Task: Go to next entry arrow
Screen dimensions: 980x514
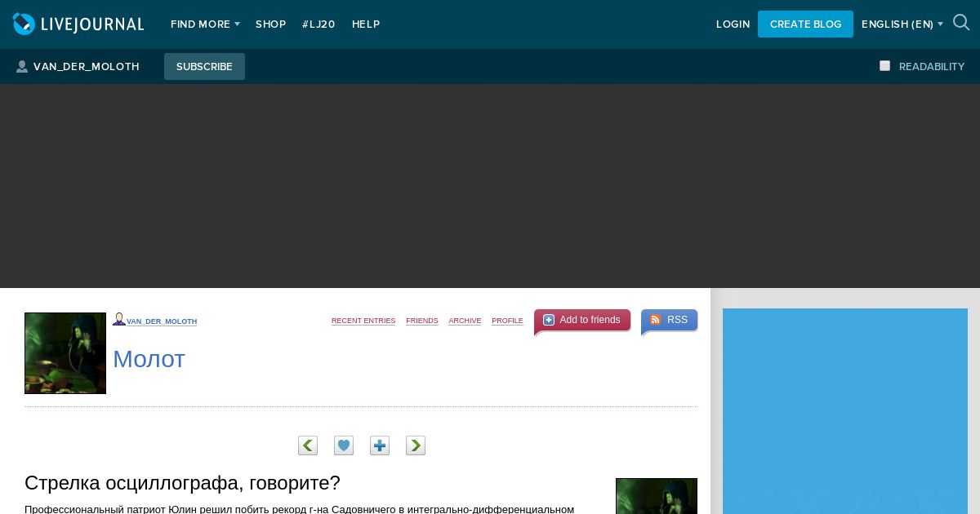Action: pos(416,445)
